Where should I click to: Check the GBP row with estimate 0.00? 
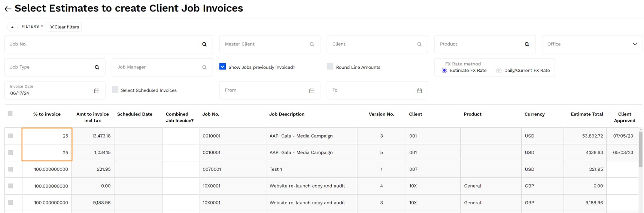coord(10,186)
